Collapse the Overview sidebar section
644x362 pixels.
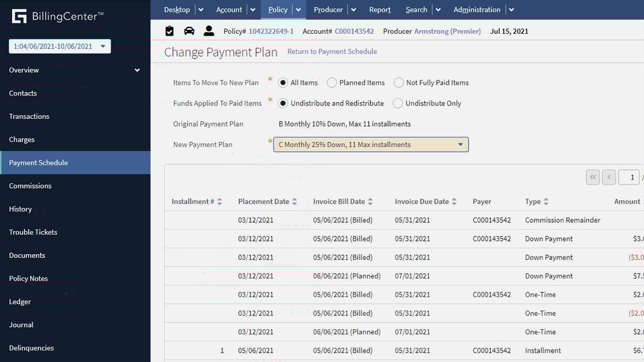pos(137,70)
